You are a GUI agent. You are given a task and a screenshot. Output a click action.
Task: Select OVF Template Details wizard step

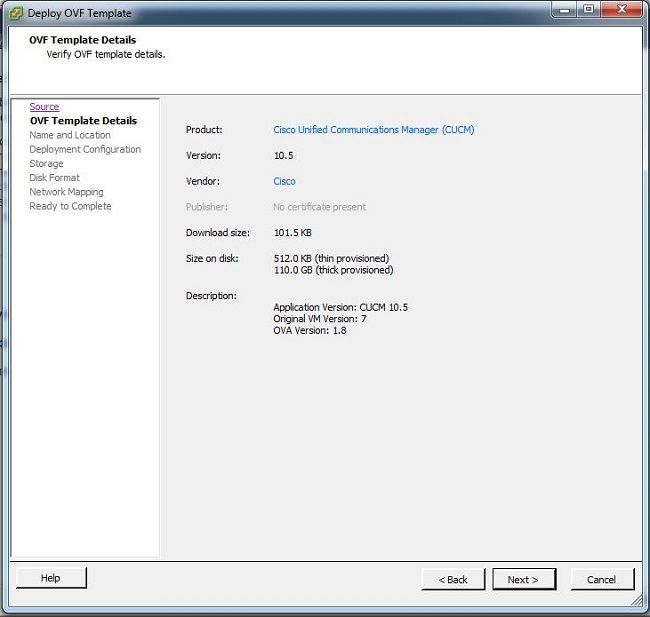click(83, 121)
